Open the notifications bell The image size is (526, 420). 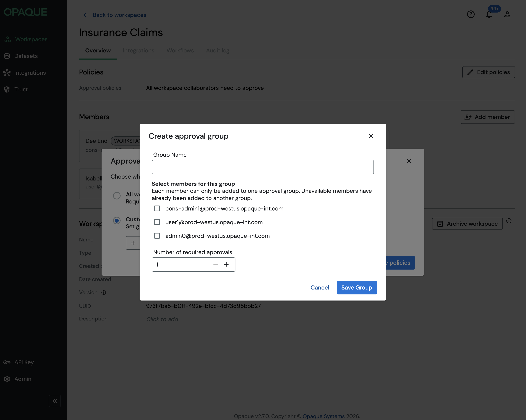tap(489, 14)
